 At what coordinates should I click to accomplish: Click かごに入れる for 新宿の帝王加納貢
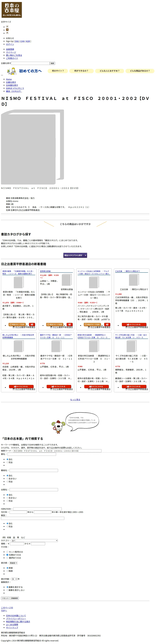(x=96, y=386)
